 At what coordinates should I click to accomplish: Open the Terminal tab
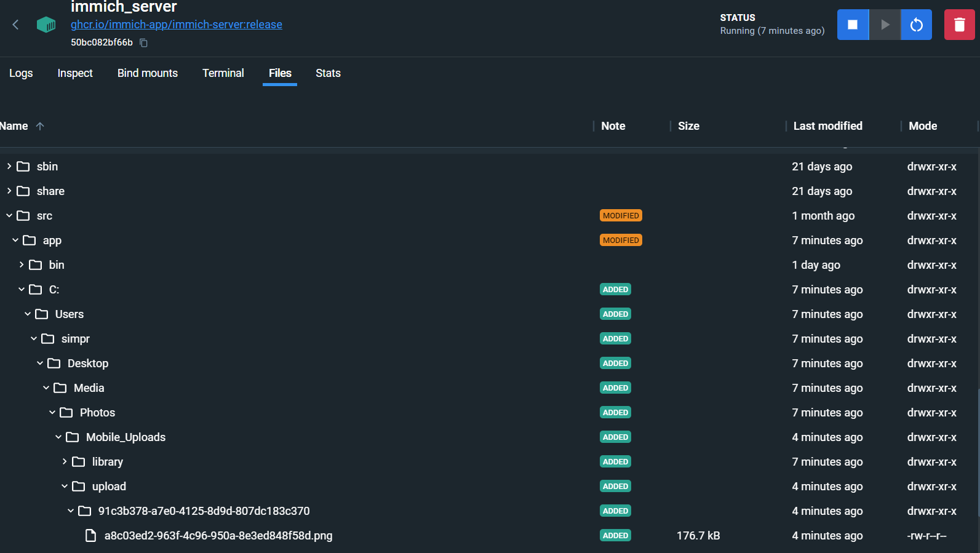[223, 73]
